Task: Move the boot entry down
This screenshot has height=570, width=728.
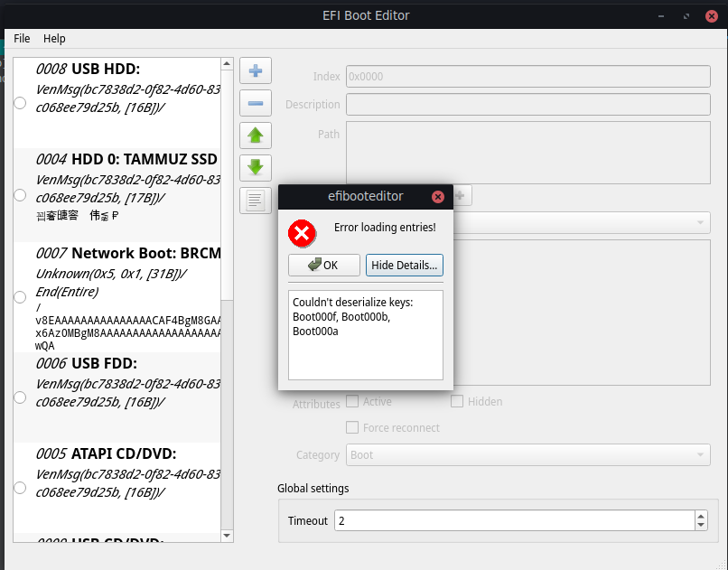Action: tap(255, 168)
